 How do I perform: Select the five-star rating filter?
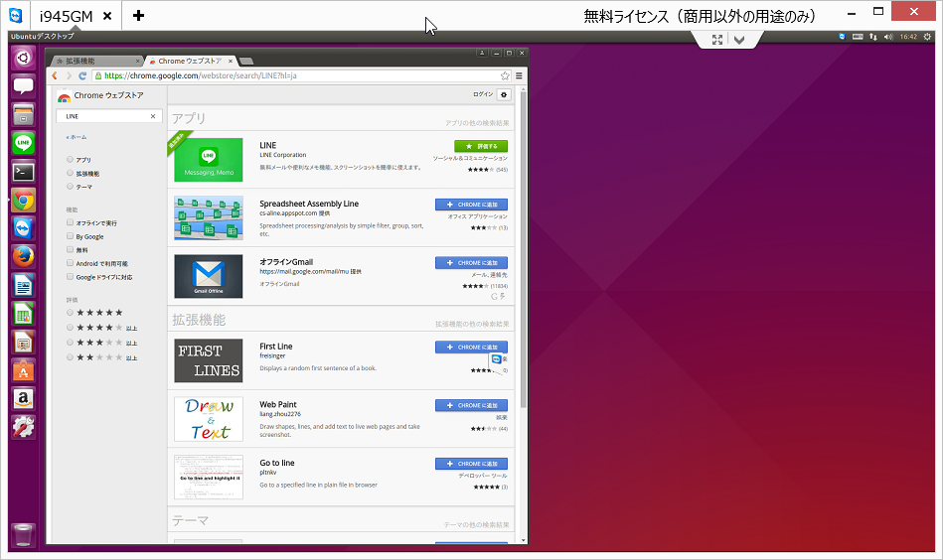point(70,313)
